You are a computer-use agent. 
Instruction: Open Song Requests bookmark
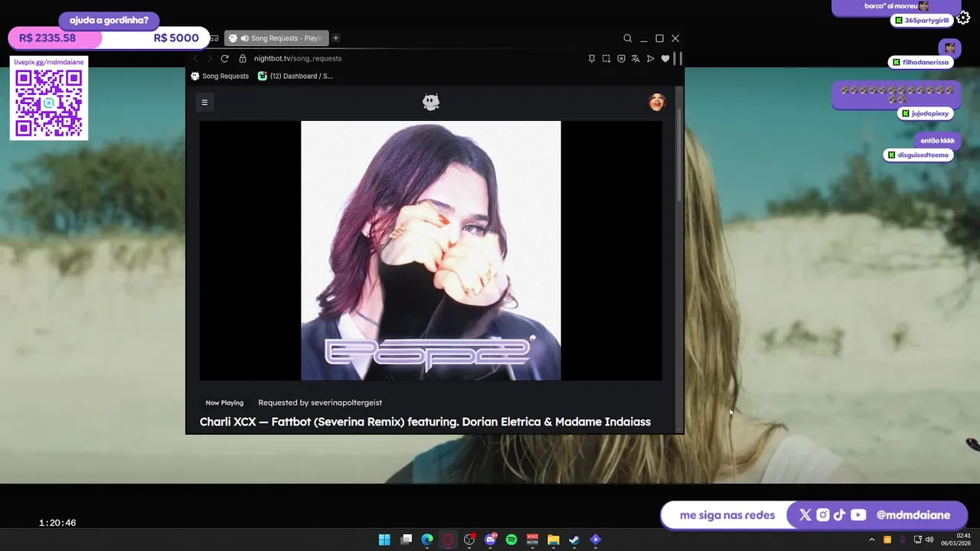click(220, 76)
